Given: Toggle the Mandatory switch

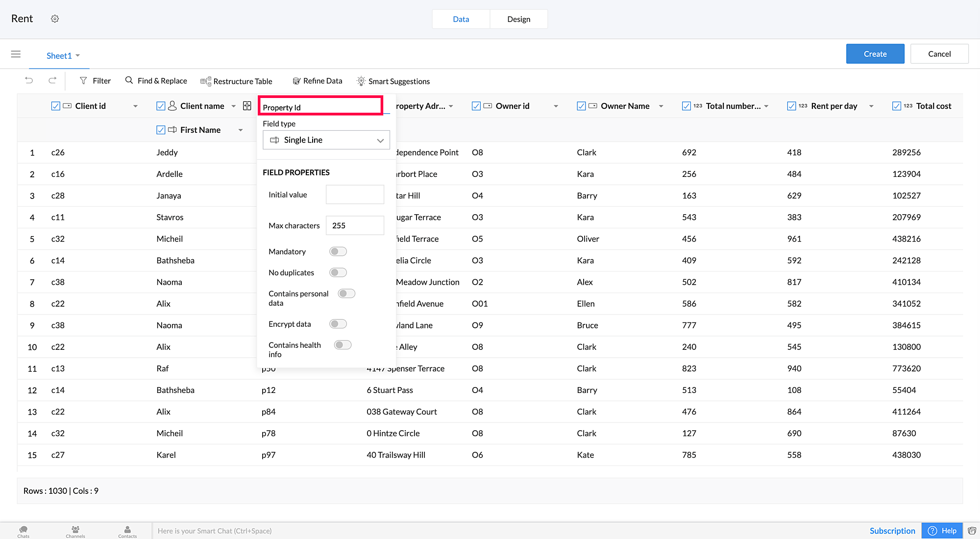Looking at the screenshot, I should [x=338, y=251].
